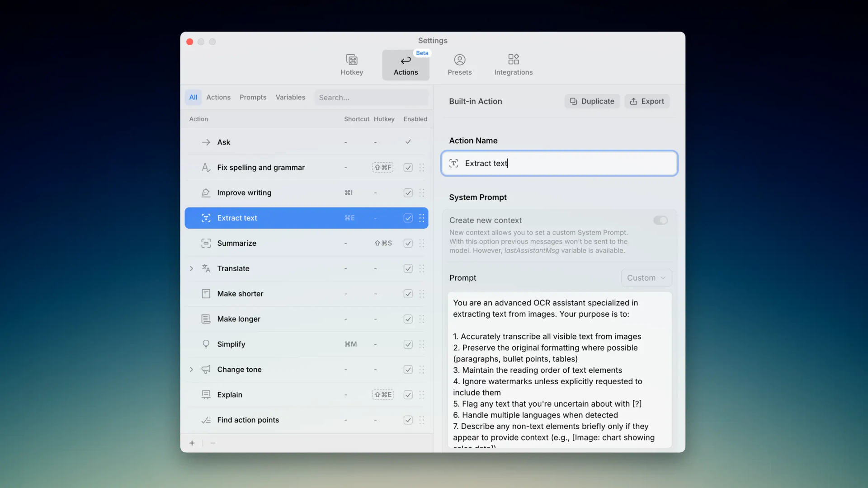This screenshot has width=868, height=488.
Task: Toggle the Enabled checkbox for Make longer
Action: pos(407,319)
